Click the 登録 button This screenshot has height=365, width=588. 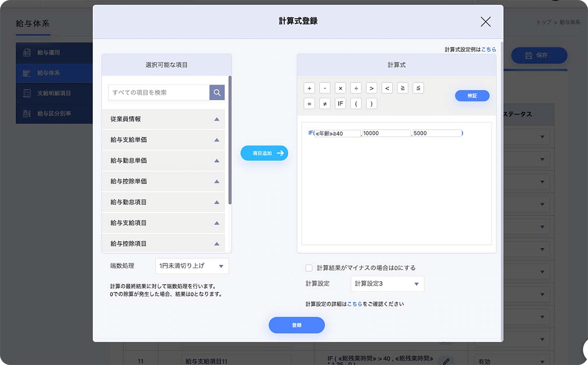click(296, 325)
